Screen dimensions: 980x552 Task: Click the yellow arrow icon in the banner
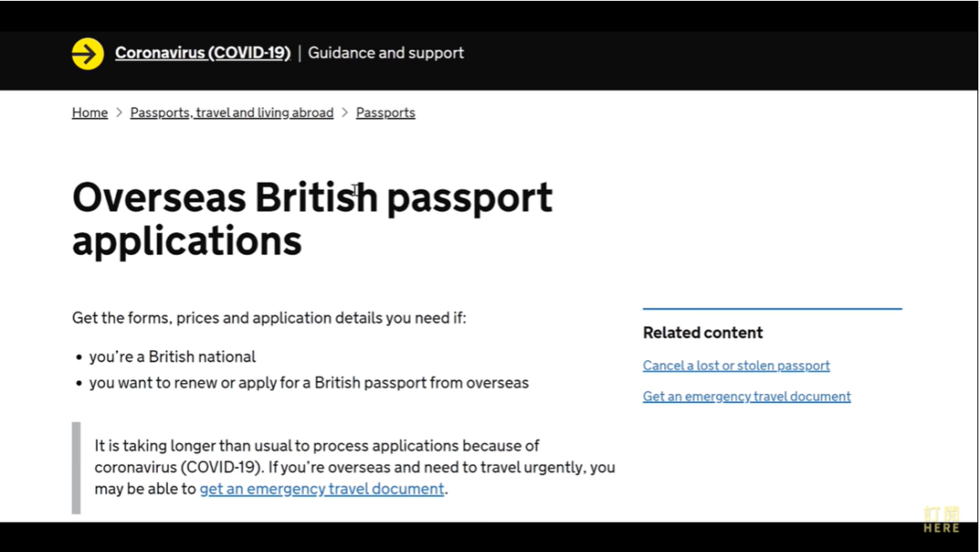[88, 54]
